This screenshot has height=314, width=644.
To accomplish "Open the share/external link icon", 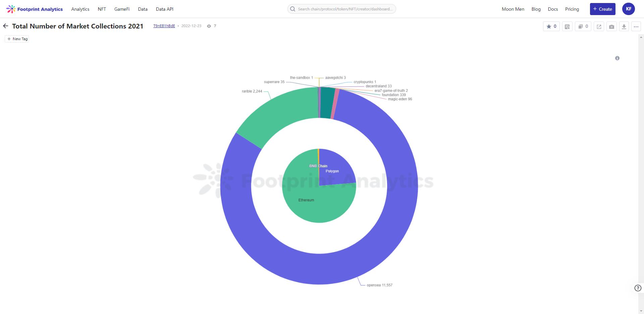I will click(x=599, y=26).
